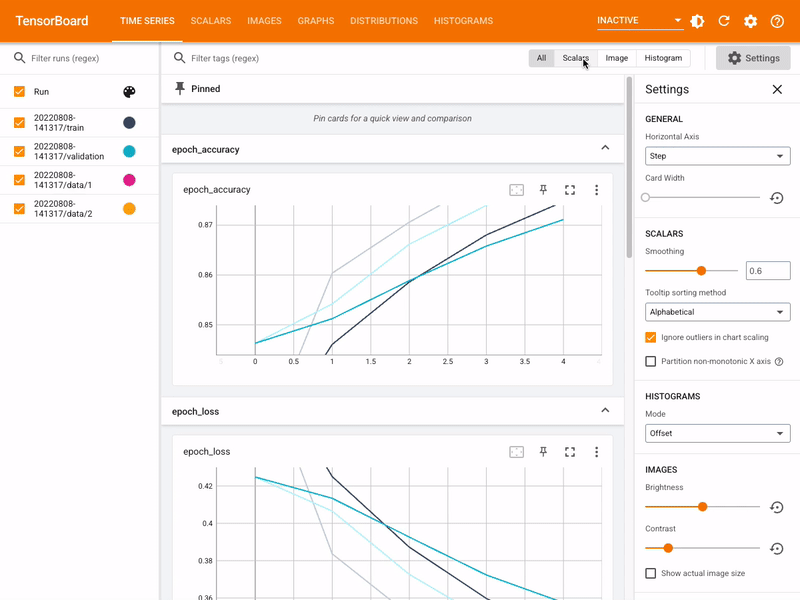Fit the epoch_accuracy chart to data
This screenshot has height=600, width=800.
pyautogui.click(x=516, y=189)
